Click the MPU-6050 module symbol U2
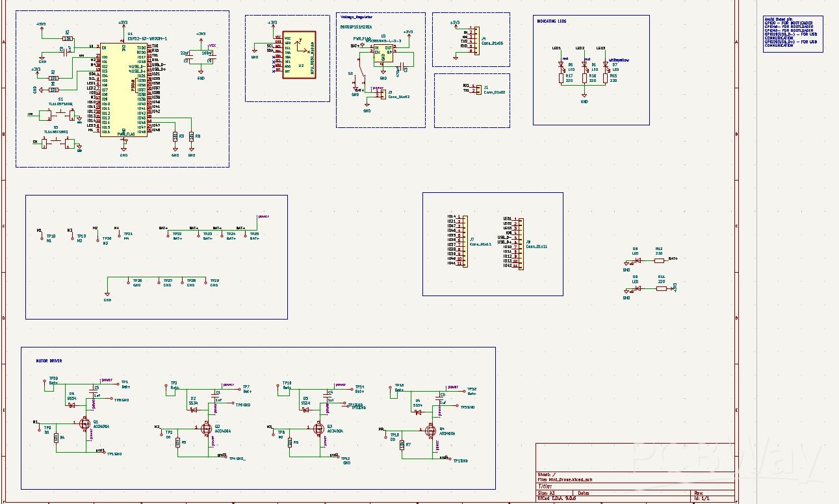 coord(300,55)
